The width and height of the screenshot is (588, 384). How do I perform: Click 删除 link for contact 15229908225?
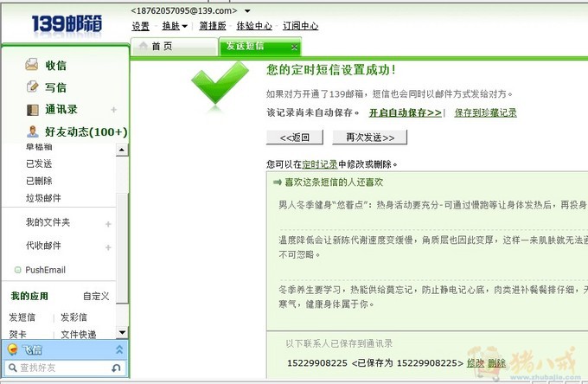point(497,363)
